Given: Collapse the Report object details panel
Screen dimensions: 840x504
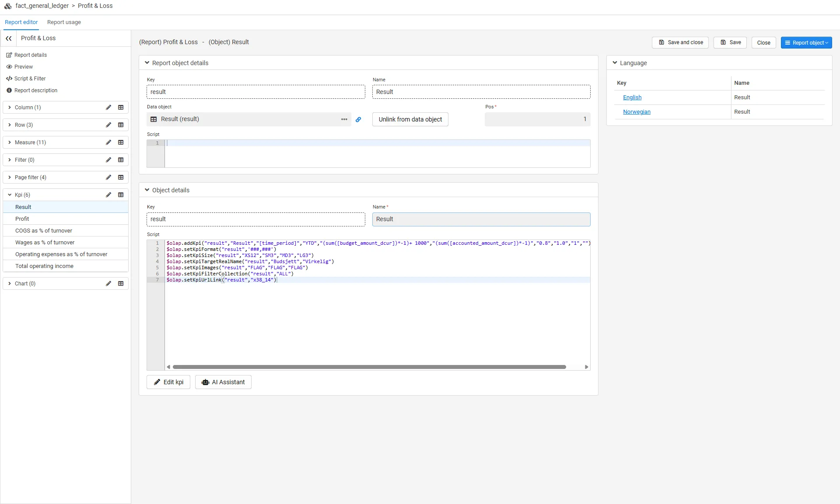Looking at the screenshot, I should pyautogui.click(x=147, y=63).
